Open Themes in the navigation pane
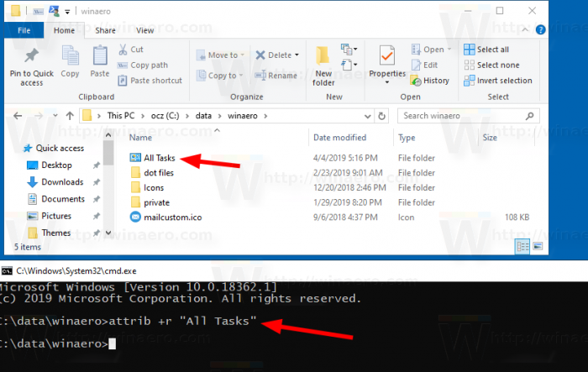Viewport: 588px width, 372px height. click(50, 233)
